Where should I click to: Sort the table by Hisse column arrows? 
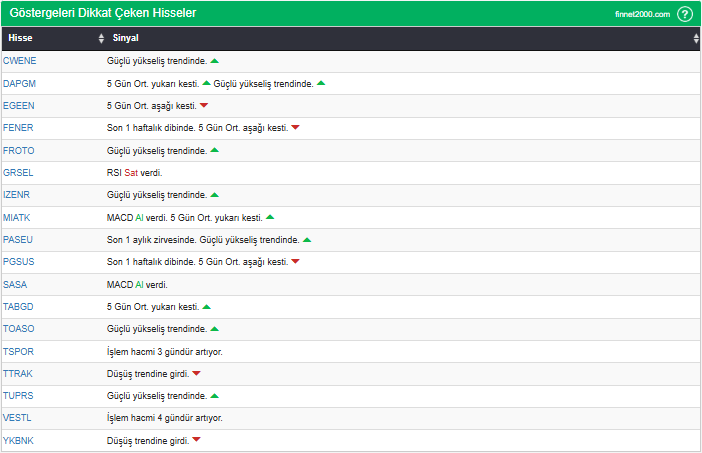101,39
